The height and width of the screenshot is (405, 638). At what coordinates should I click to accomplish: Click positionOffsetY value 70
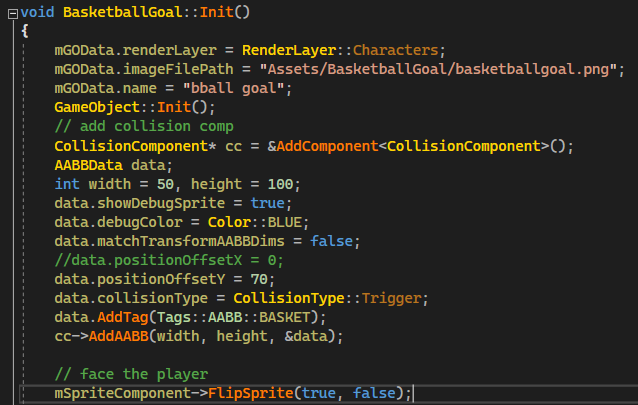[x=259, y=280]
